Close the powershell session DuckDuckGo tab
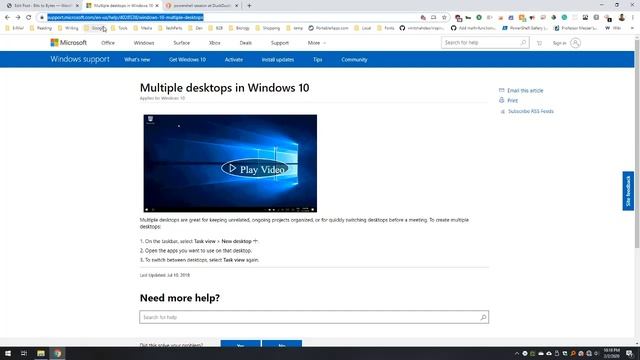The width and height of the screenshot is (640, 360). click(236, 6)
